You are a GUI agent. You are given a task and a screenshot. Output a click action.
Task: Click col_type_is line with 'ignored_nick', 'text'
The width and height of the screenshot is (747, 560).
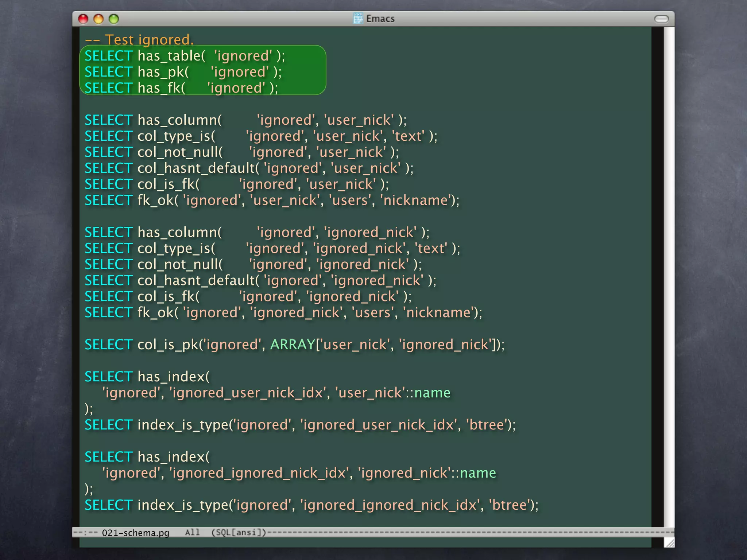[272, 248]
